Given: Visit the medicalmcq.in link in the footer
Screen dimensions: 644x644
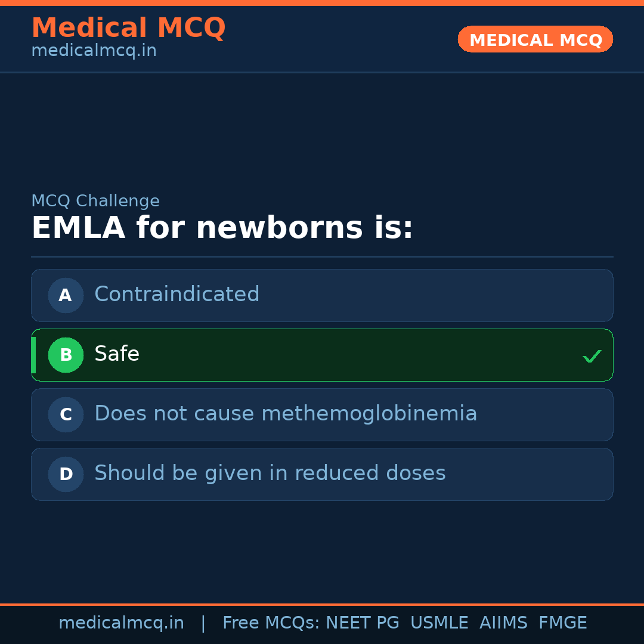Looking at the screenshot, I should (121, 623).
